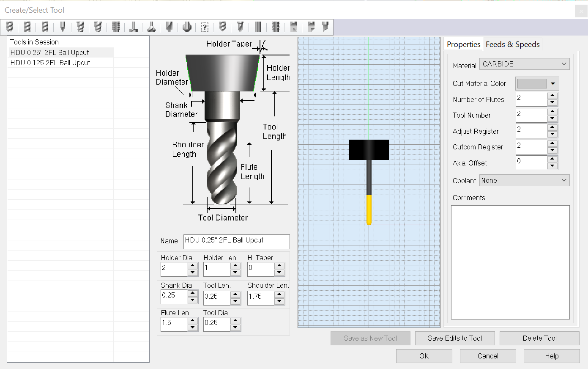Select the first end mill icon in toolbar
The width and height of the screenshot is (588, 369).
tap(10, 27)
